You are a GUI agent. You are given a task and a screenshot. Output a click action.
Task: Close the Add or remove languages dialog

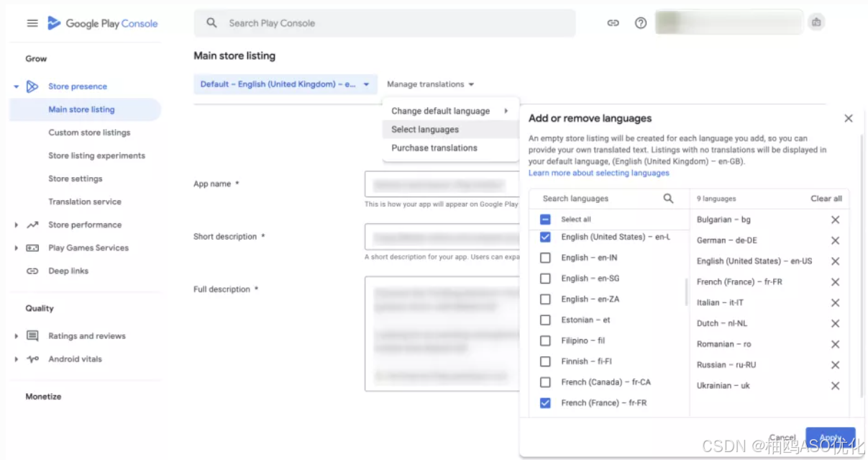849,118
